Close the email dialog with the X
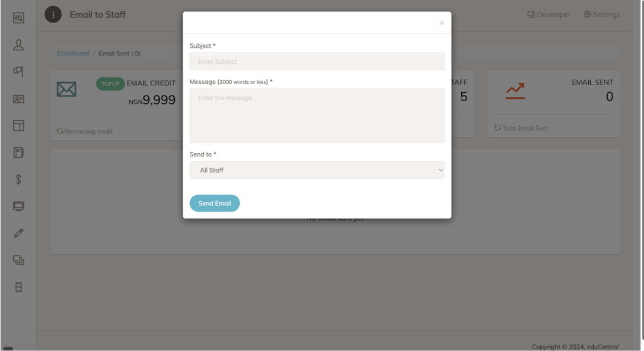The height and width of the screenshot is (351, 644). point(441,23)
